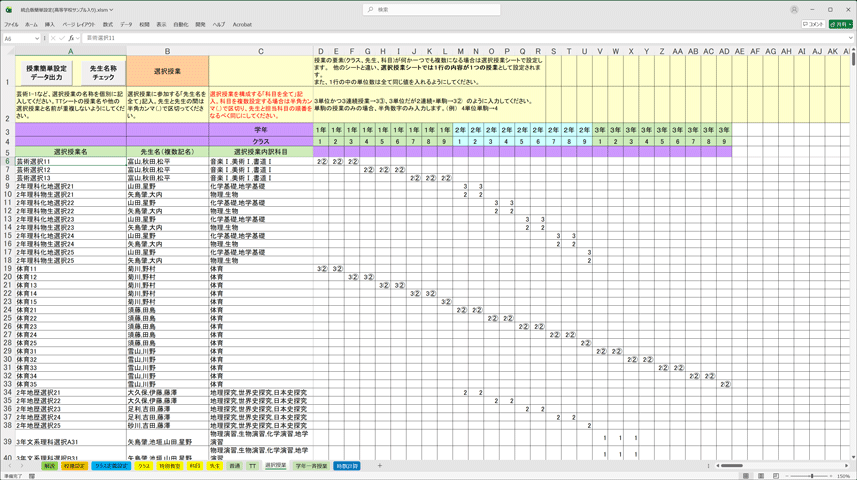857x480 pixels.
Task: Select the 時数計算 sheet tab
Action: [x=347, y=466]
